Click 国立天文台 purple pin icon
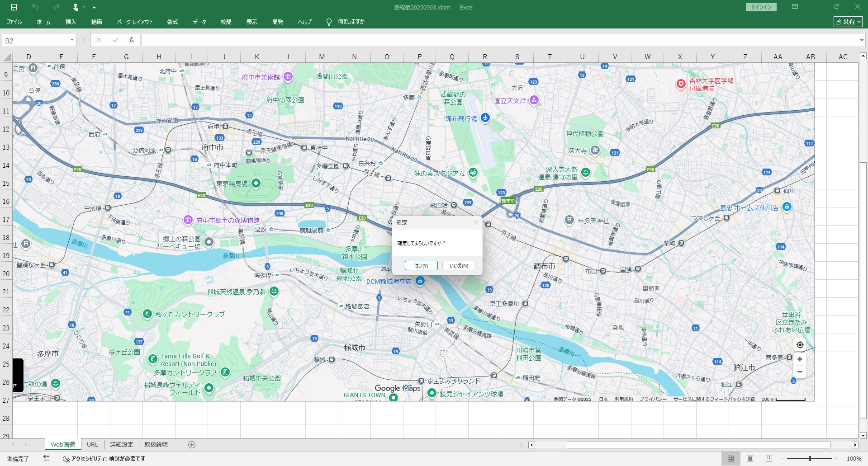The image size is (868, 466). coord(534,100)
